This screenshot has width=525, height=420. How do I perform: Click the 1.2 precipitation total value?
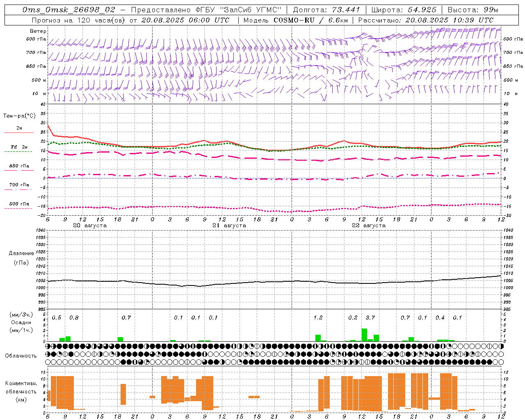[318, 317]
